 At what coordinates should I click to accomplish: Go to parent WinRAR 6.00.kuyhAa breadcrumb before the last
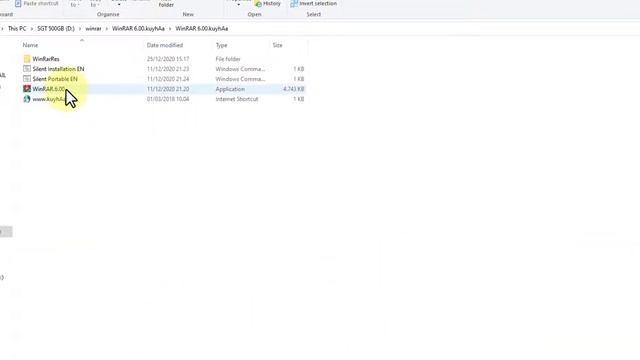coord(138,29)
